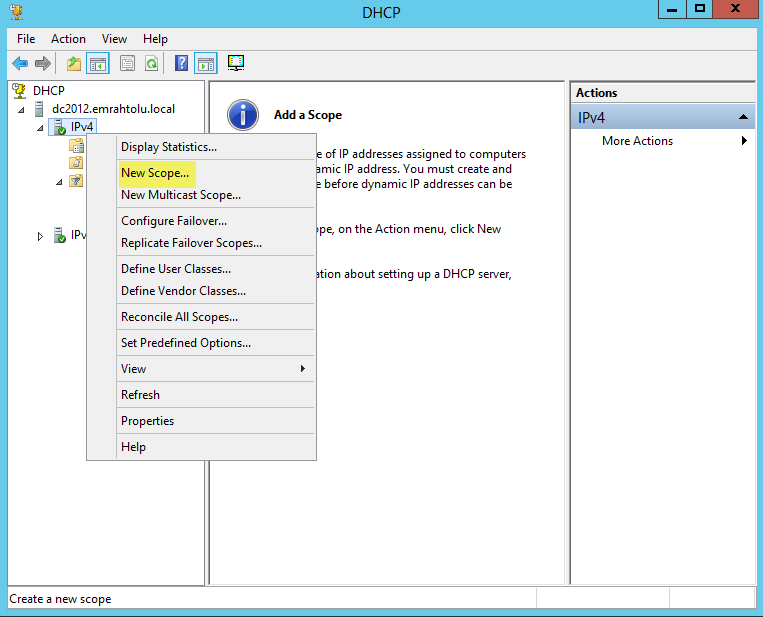Open the More Actions submenu arrow
Viewport: 763px width, 617px height.
[x=744, y=141]
